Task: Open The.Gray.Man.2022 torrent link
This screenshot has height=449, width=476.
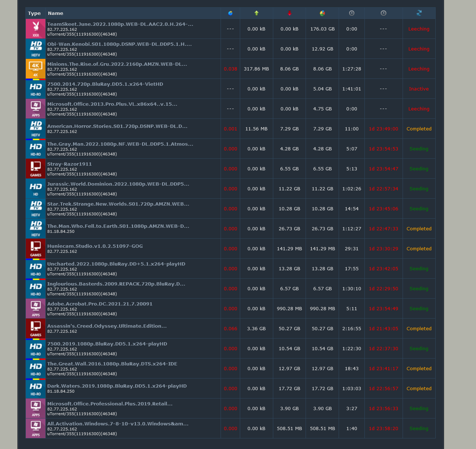Action: pyautogui.click(x=120, y=144)
